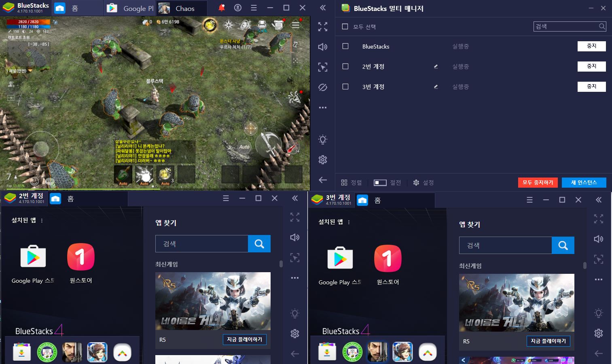The height and width of the screenshot is (364, 612).
Task: Stop the 3번 계정 instance
Action: click(x=592, y=87)
